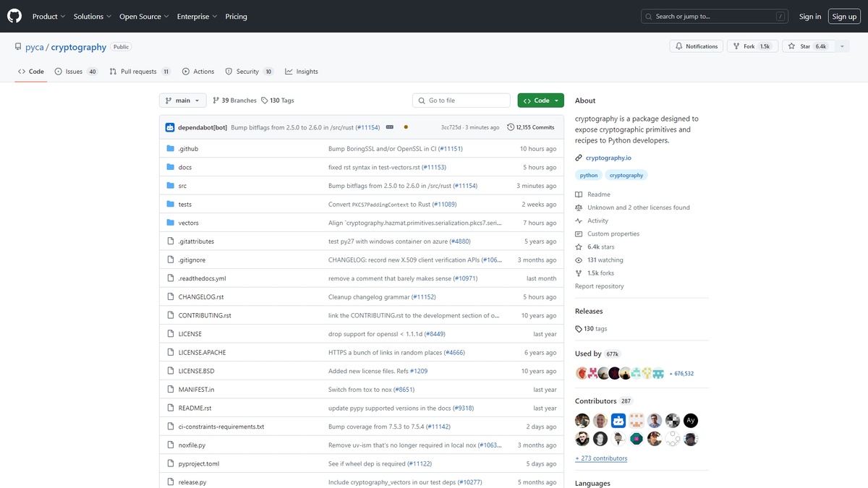868x488 pixels.
Task: Open the Open Source menu dropdown
Action: (144, 16)
